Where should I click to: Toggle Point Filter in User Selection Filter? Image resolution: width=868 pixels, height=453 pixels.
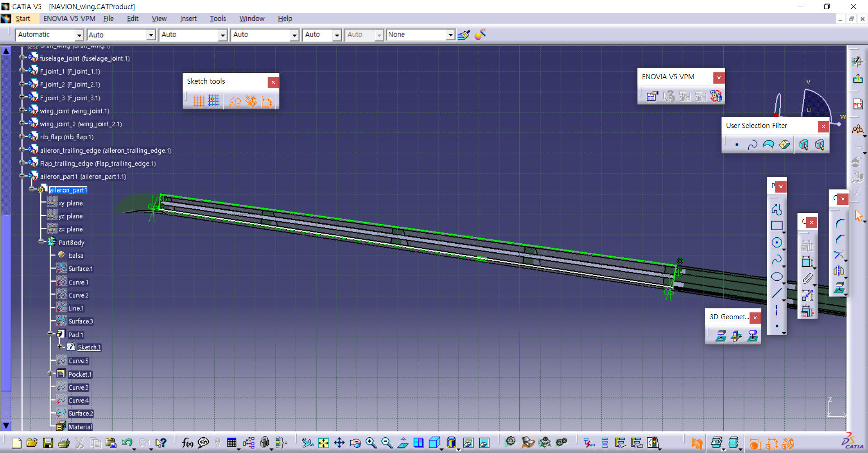click(x=737, y=145)
